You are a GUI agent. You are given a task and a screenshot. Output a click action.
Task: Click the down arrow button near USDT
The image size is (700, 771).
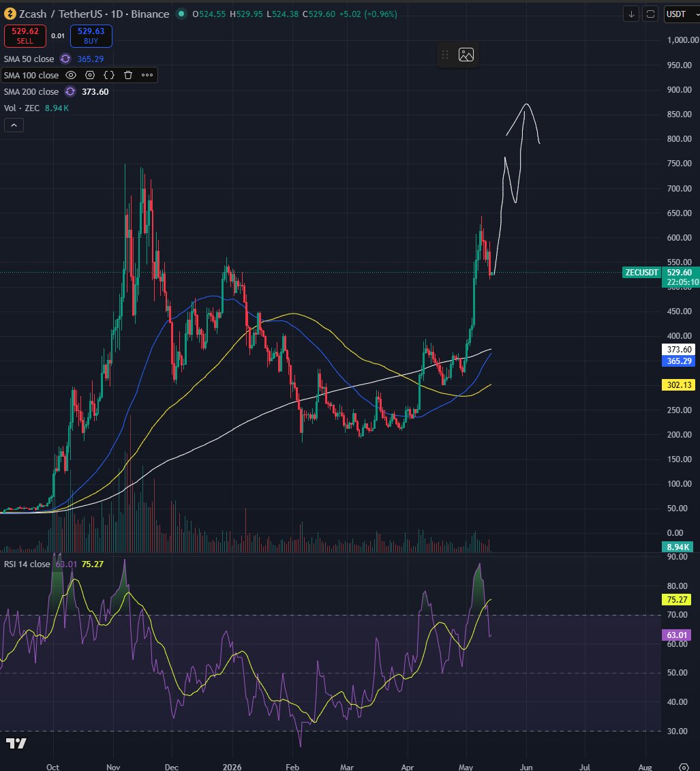click(x=631, y=14)
